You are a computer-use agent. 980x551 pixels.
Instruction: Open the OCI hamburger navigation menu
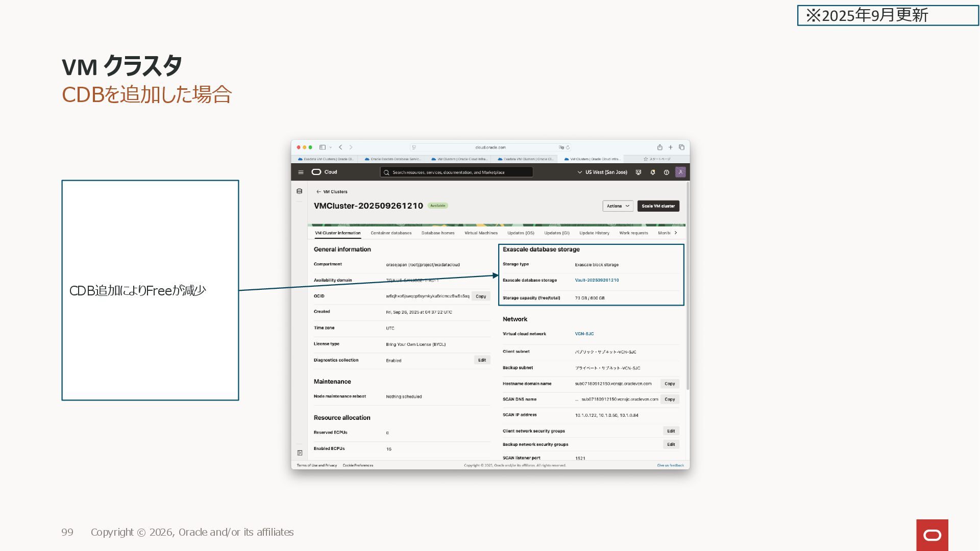301,172
